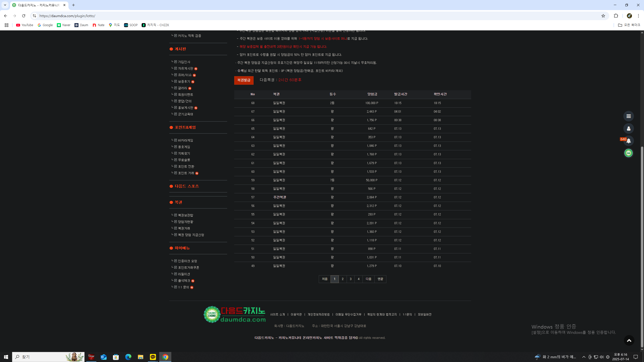Jump to the 처음 first page
This screenshot has width=644, height=362.
pos(325,279)
